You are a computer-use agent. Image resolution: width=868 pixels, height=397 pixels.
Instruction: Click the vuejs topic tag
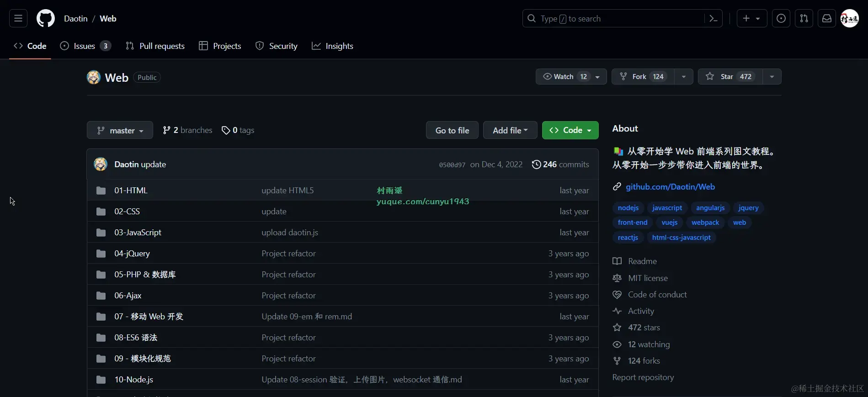(670, 222)
